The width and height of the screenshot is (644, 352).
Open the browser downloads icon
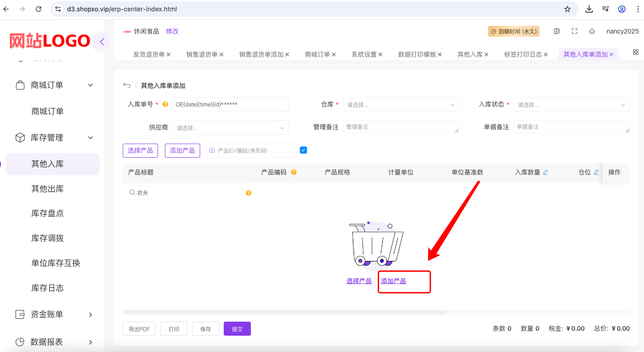[589, 9]
